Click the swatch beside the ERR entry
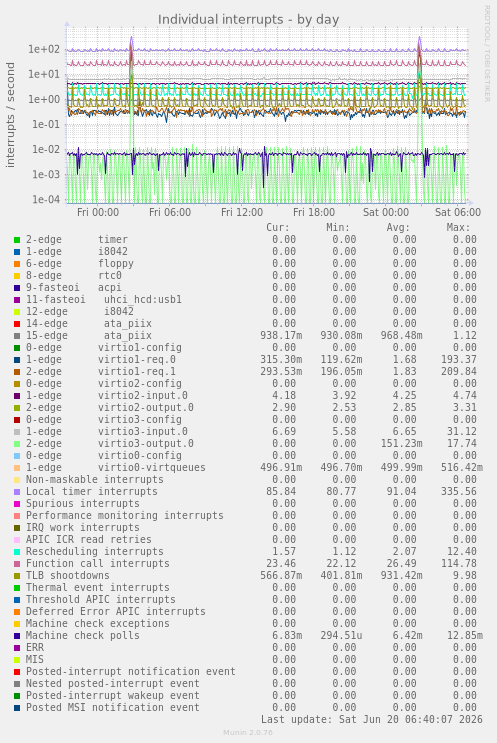The height and width of the screenshot is (743, 497). (x=17, y=648)
